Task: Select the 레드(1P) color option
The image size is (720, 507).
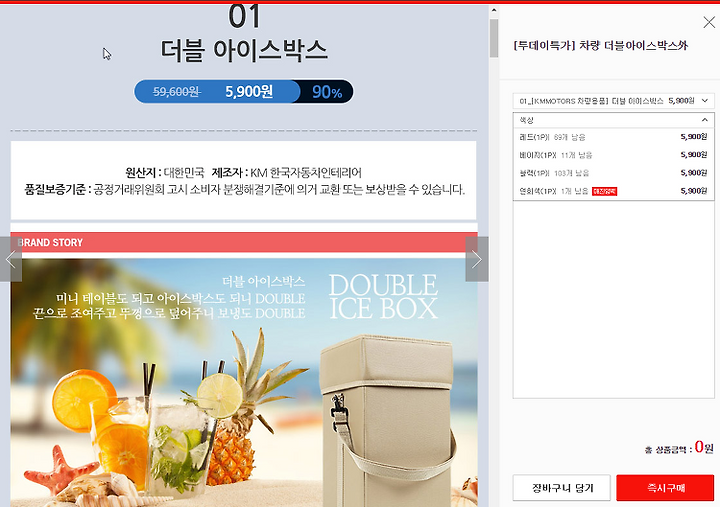Action: point(613,137)
